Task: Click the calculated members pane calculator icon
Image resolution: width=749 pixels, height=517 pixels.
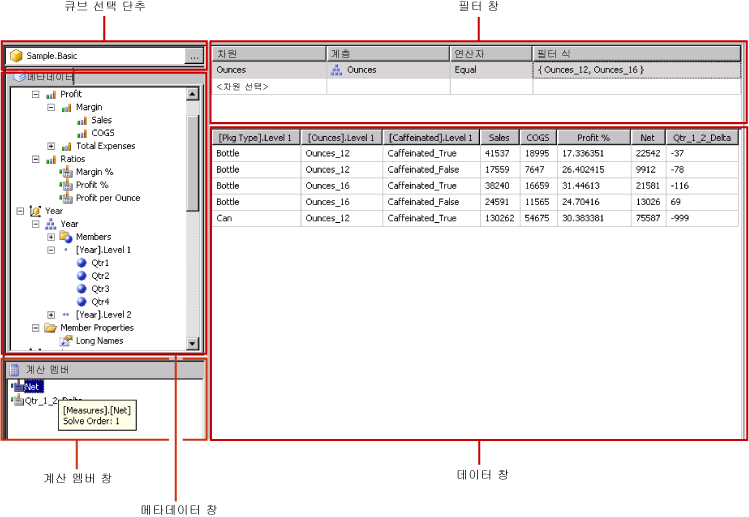Action: [x=14, y=369]
